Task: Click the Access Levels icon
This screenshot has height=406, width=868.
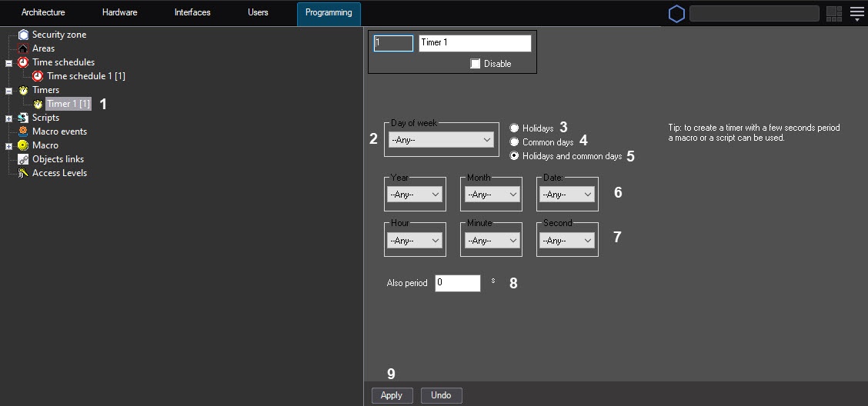Action: click(23, 173)
